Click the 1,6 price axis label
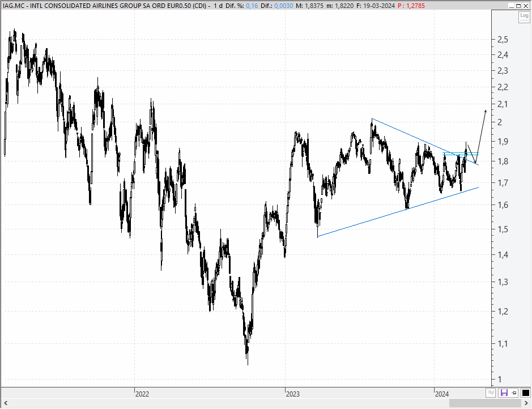The width and height of the screenshot is (532, 409). click(503, 205)
